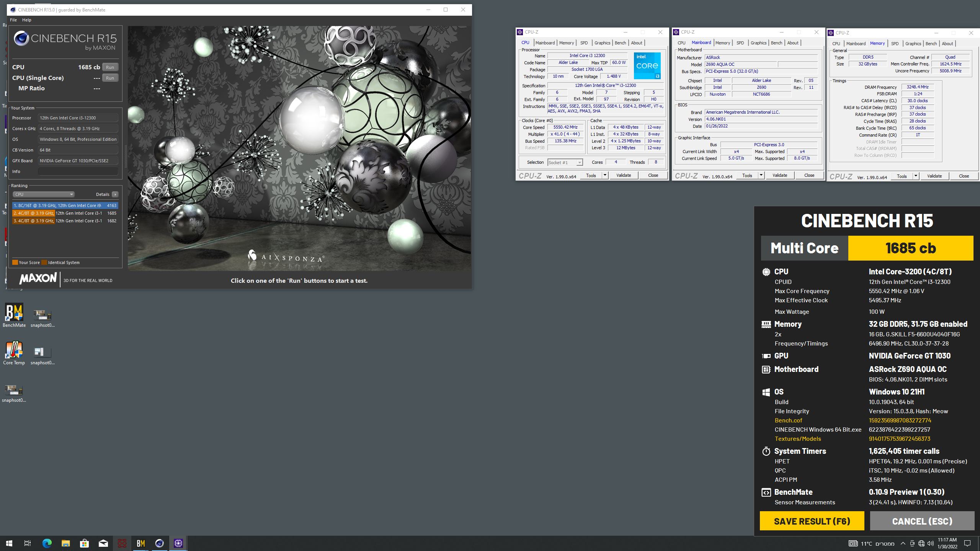The width and height of the screenshot is (980, 551).
Task: Open About tab in third CPU-Z window
Action: (947, 44)
